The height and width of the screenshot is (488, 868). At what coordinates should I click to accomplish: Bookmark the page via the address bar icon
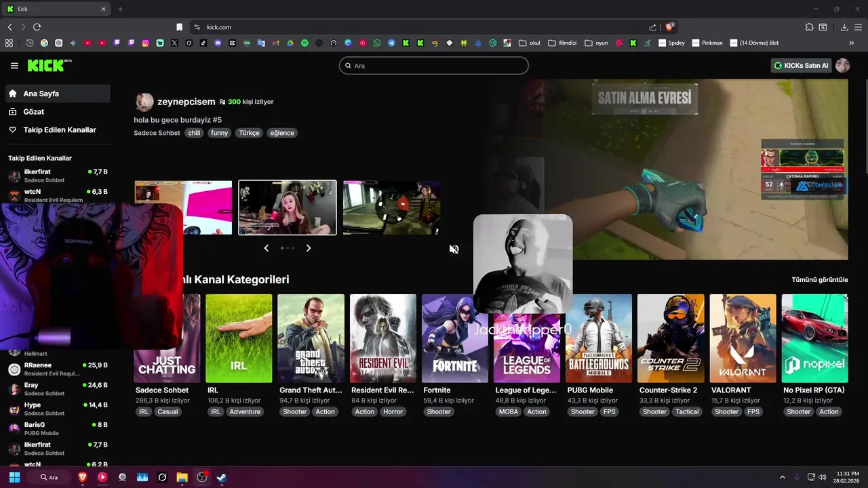click(179, 27)
